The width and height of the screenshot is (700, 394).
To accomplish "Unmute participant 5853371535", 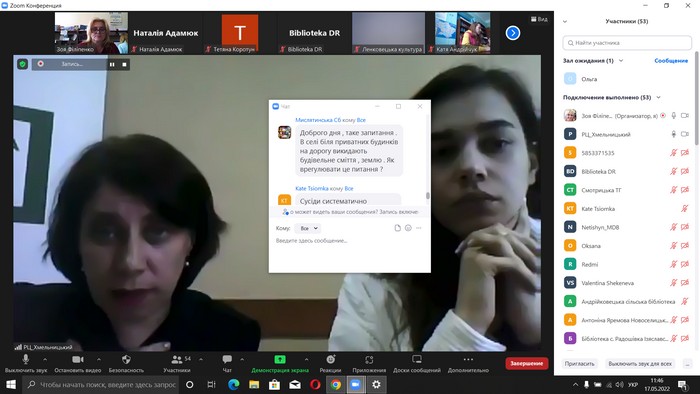I will coord(674,153).
